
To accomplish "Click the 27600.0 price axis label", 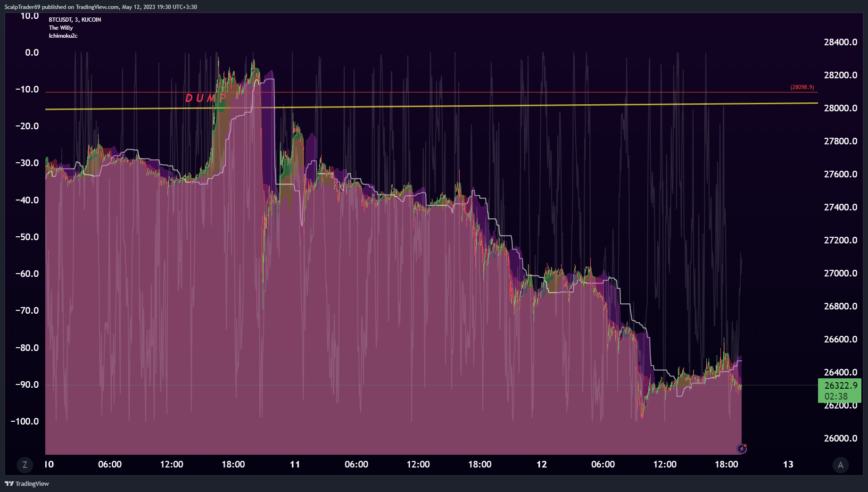I will pos(841,174).
